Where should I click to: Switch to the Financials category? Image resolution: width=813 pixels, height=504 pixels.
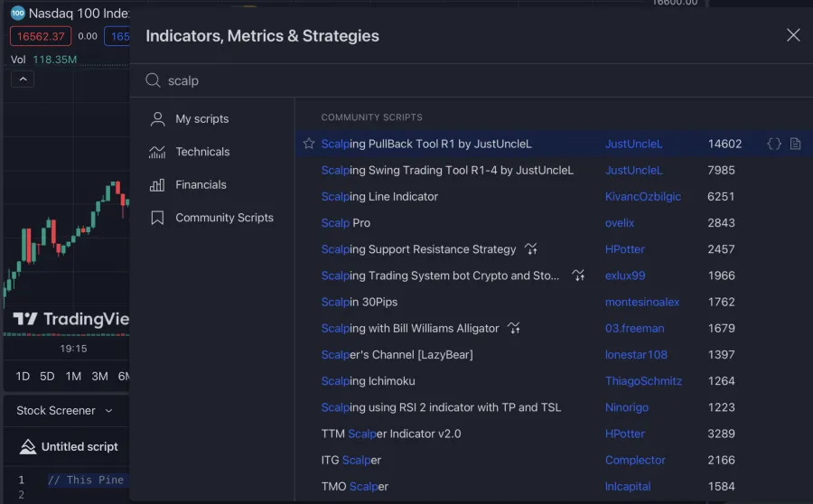click(x=201, y=184)
